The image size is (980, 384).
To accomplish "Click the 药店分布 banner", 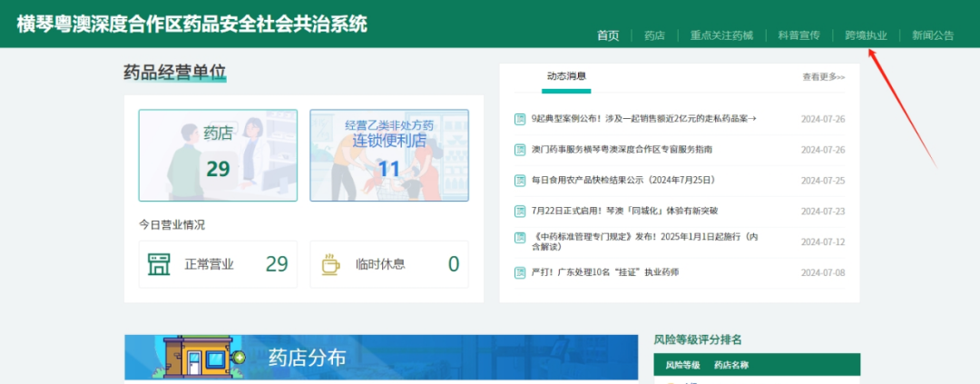I will (x=381, y=357).
